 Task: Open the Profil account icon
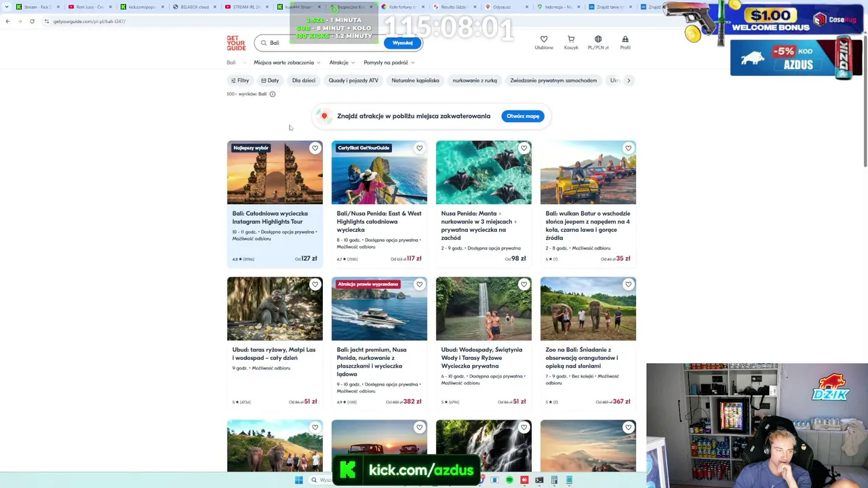625,39
